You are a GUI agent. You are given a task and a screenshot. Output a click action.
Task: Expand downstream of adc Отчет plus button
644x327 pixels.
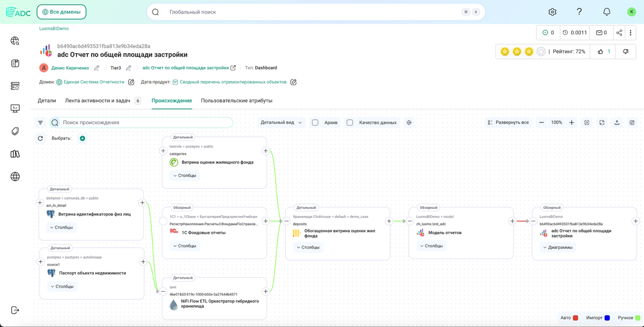[x=635, y=221]
